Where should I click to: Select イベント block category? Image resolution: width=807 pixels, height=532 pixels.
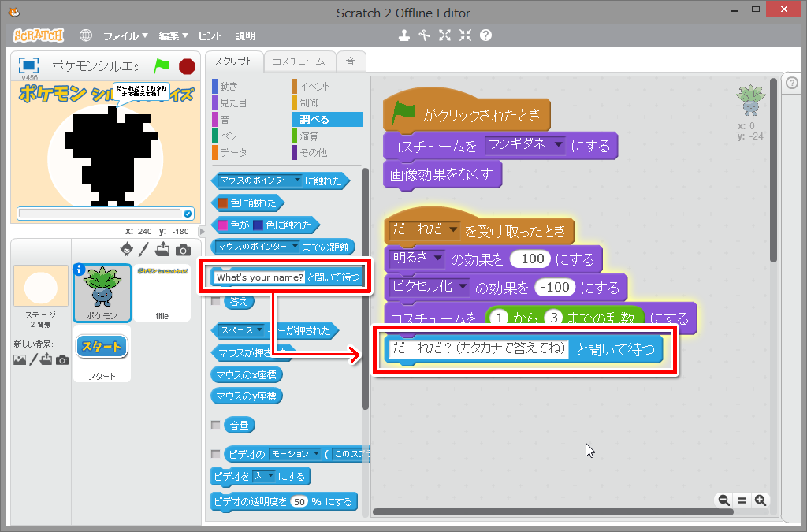(x=314, y=86)
